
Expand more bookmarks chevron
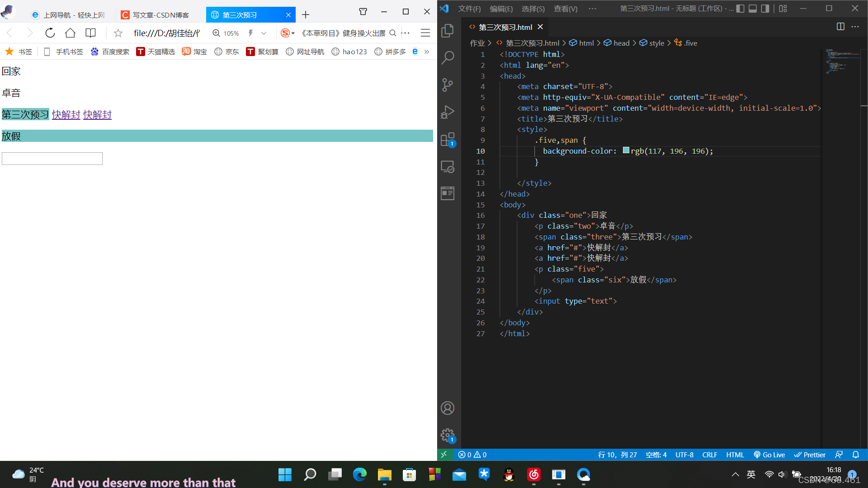tap(426, 52)
